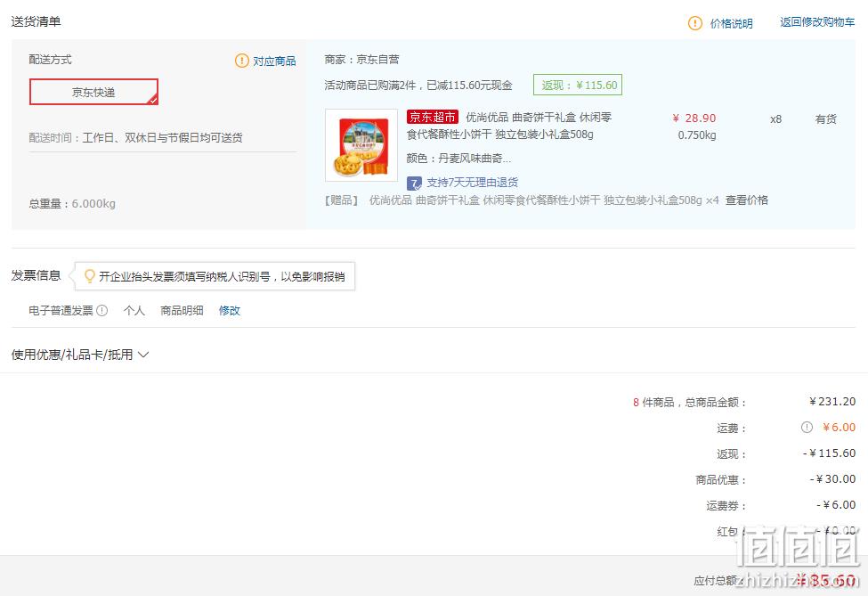
Task: Click the 颜色：丹麦风味曲奇 attribute text
Action: point(458,159)
